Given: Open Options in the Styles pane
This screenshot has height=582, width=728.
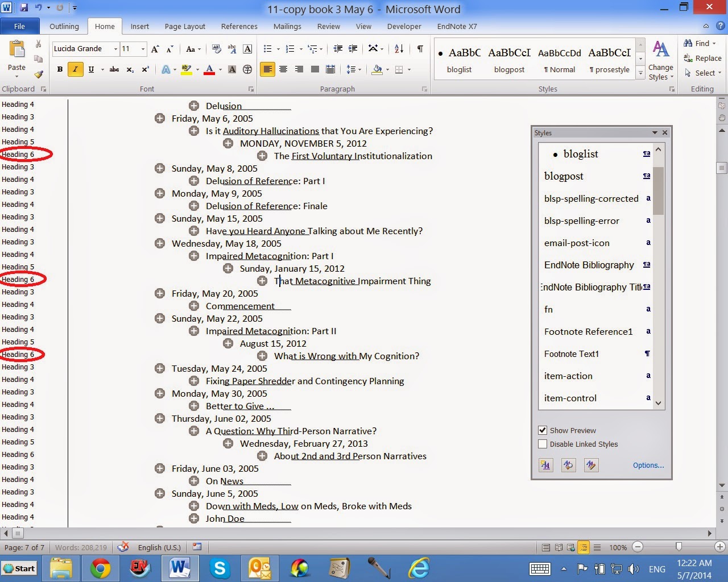Looking at the screenshot, I should coord(648,465).
